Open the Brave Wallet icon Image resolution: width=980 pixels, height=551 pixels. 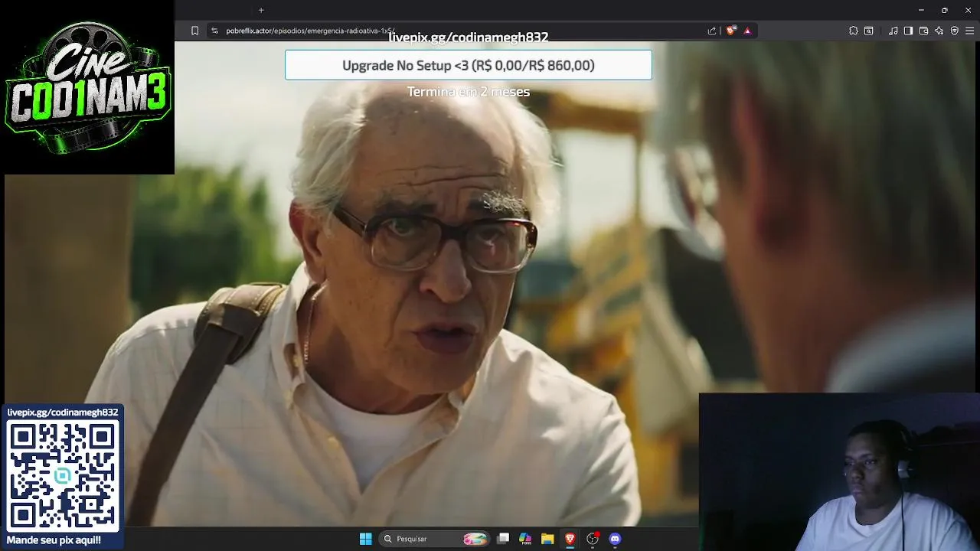click(x=923, y=31)
